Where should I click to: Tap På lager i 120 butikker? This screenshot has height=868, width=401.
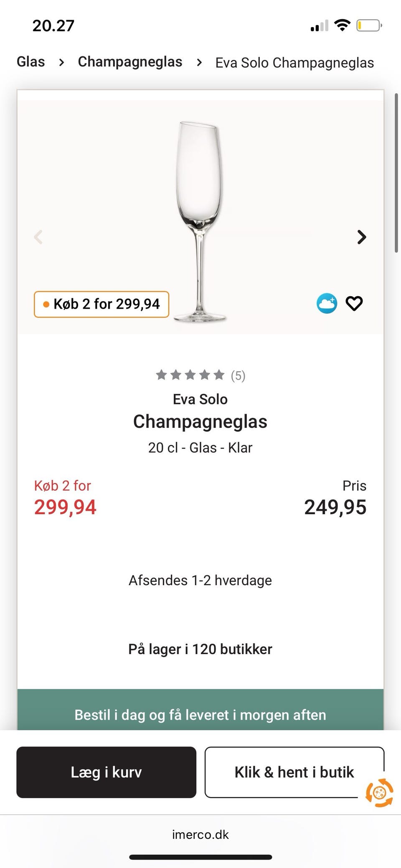(200, 649)
